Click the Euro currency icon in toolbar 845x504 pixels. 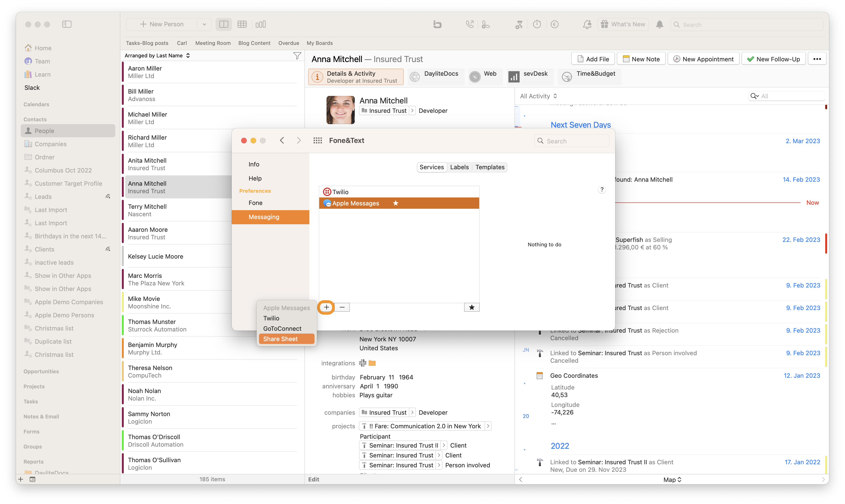click(554, 24)
